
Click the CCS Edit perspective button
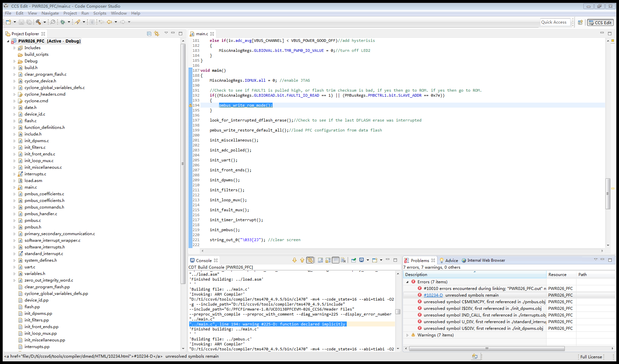click(x=600, y=22)
